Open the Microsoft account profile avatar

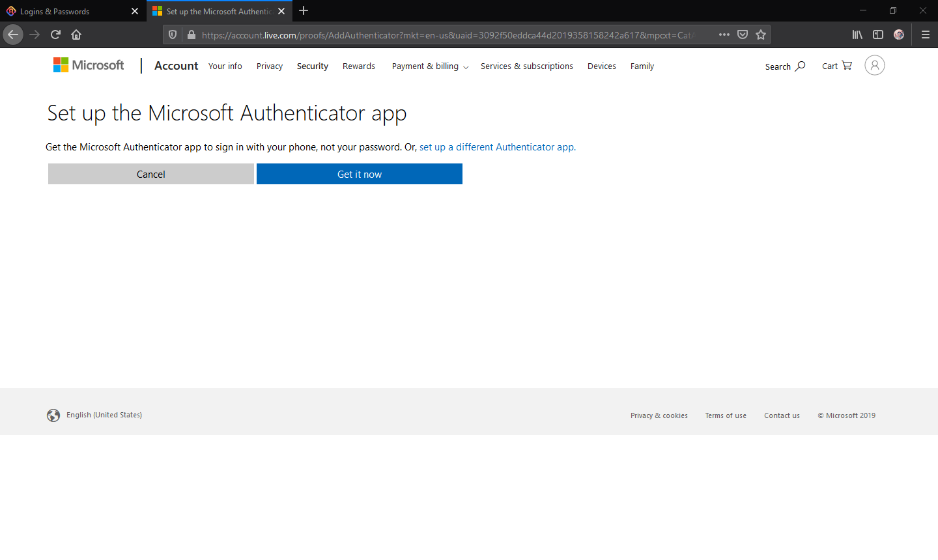[875, 65]
